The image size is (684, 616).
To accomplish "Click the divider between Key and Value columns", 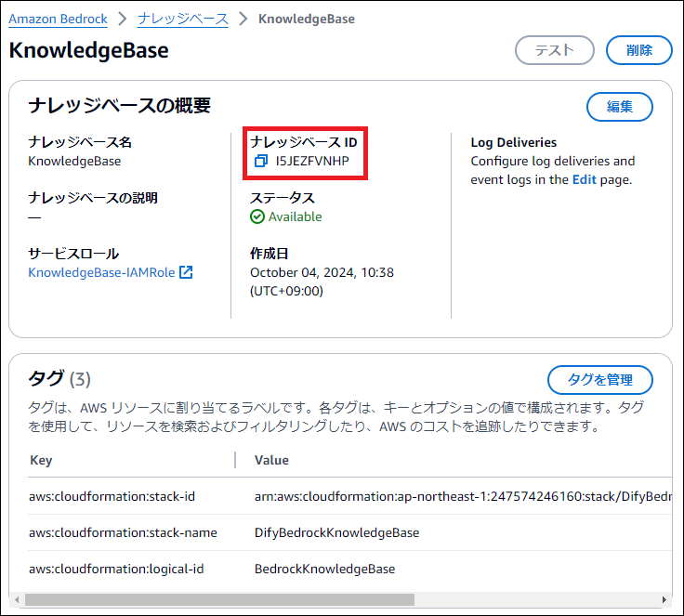I will point(235,460).
